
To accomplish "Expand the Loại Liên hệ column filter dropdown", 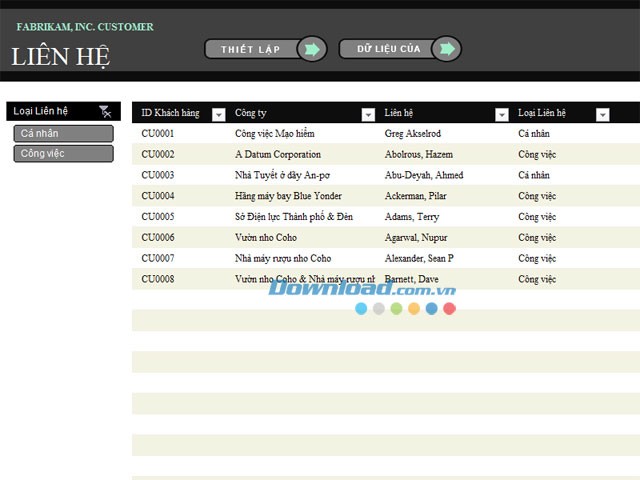I will click(x=602, y=114).
